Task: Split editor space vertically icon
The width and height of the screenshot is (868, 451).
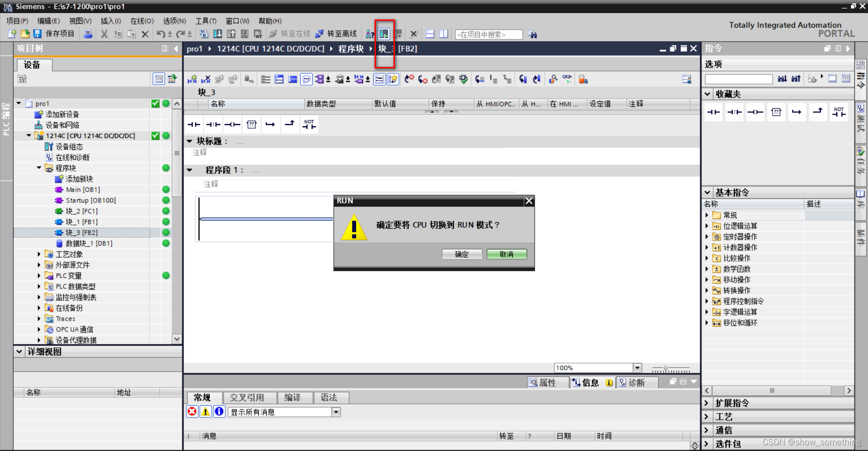Action: tap(444, 34)
